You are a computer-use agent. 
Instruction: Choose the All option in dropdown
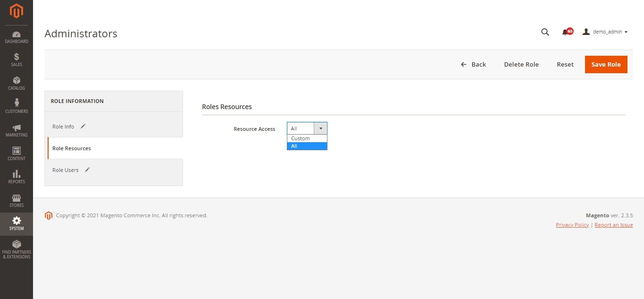click(307, 146)
